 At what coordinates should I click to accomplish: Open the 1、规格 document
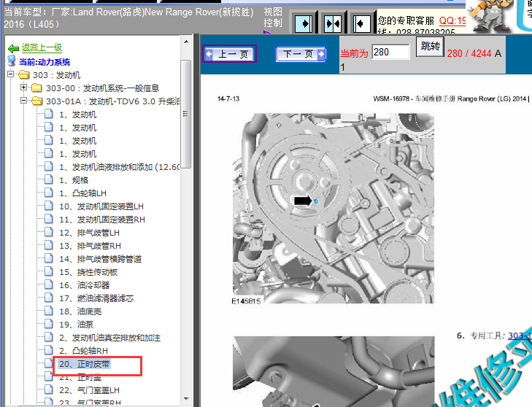[74, 180]
